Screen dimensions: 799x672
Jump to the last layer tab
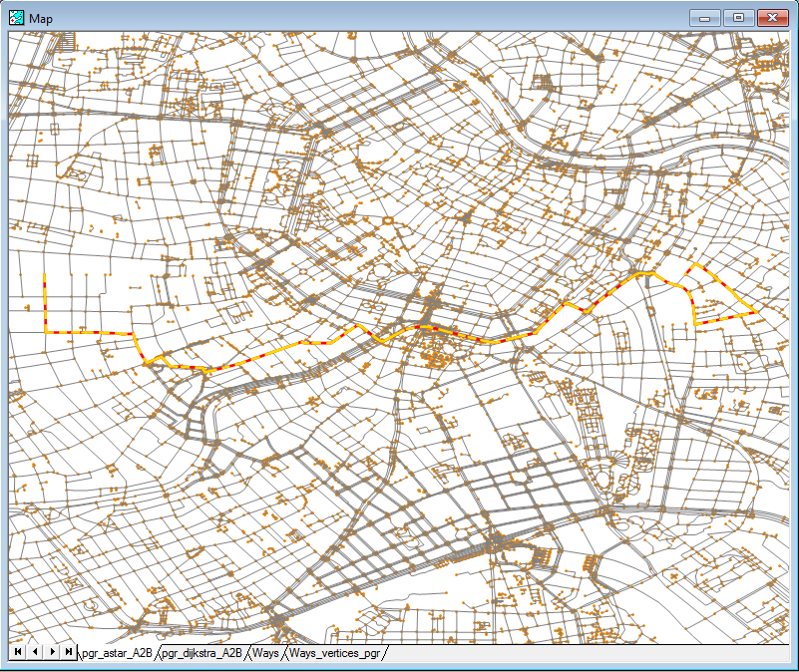(68, 651)
